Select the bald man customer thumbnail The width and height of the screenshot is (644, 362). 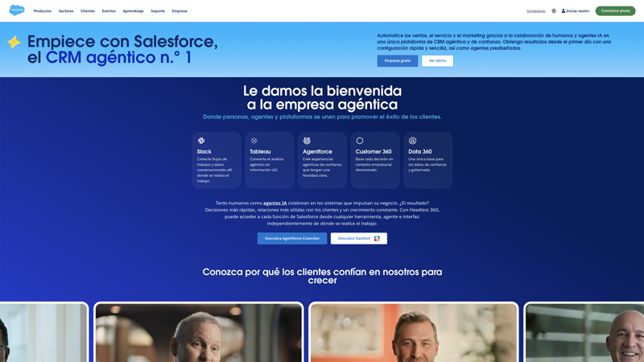click(x=584, y=332)
